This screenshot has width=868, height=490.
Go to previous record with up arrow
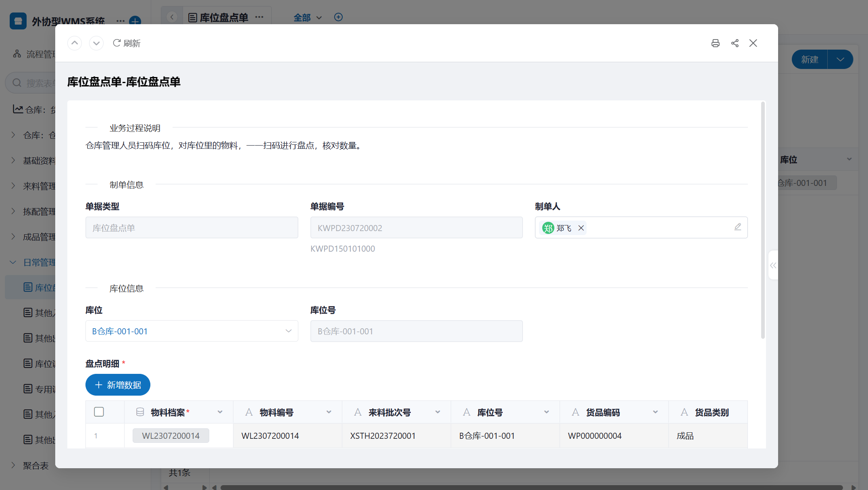(x=75, y=43)
